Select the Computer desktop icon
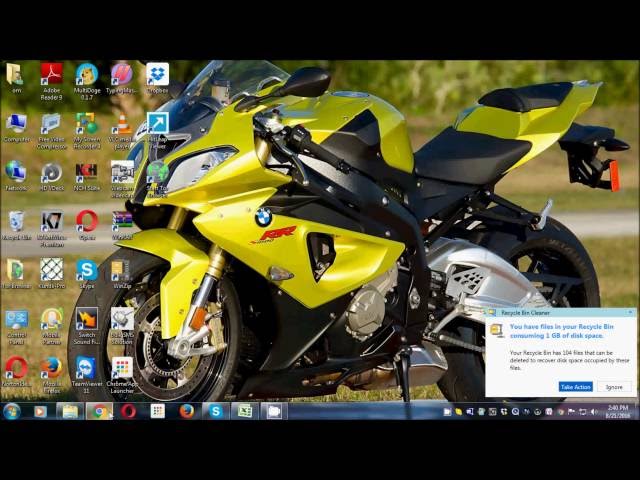 (x=16, y=128)
